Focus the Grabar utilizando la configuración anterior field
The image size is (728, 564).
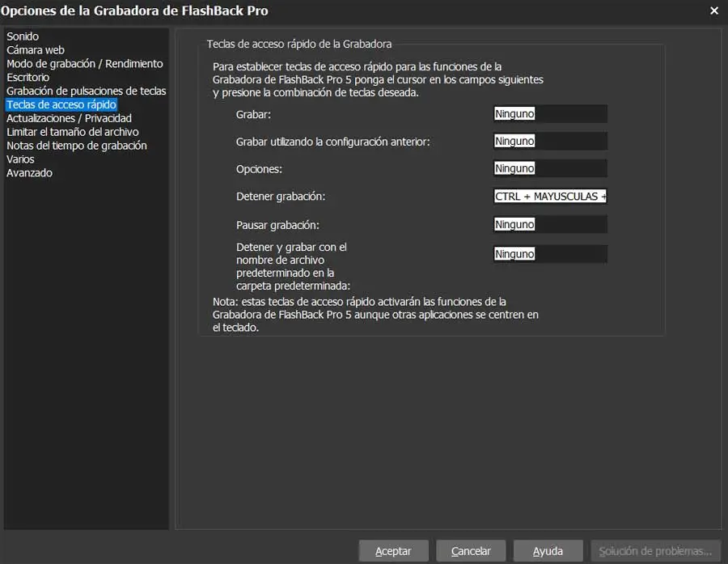(x=550, y=141)
